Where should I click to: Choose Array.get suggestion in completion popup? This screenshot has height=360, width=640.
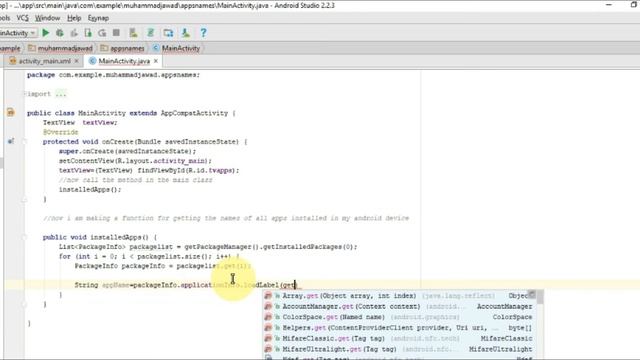click(400, 296)
